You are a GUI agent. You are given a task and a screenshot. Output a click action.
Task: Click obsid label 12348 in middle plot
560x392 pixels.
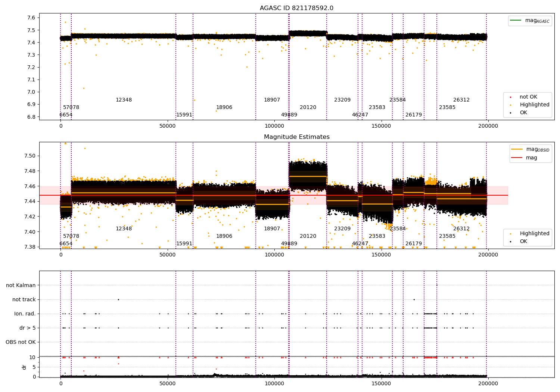(124, 229)
